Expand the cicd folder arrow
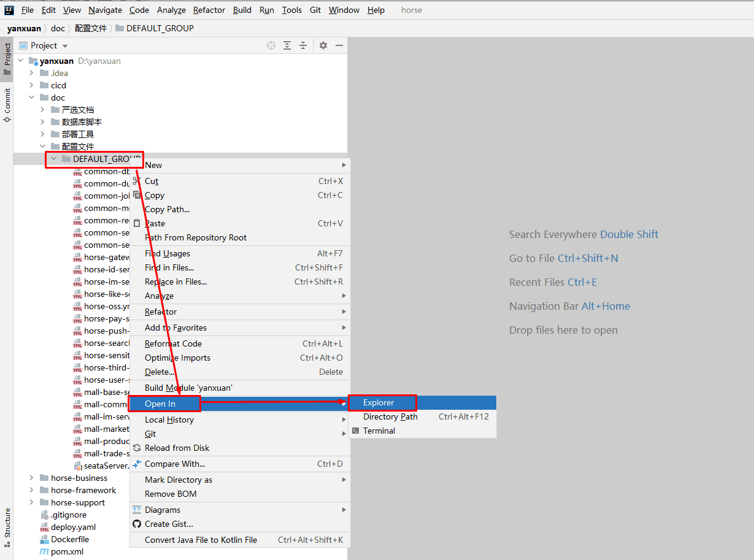 coord(32,85)
